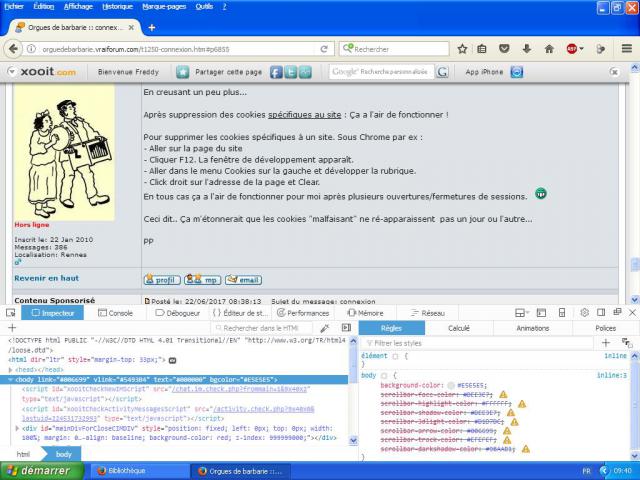
Task: Switch to the Débogueur tab
Action: pyautogui.click(x=178, y=313)
